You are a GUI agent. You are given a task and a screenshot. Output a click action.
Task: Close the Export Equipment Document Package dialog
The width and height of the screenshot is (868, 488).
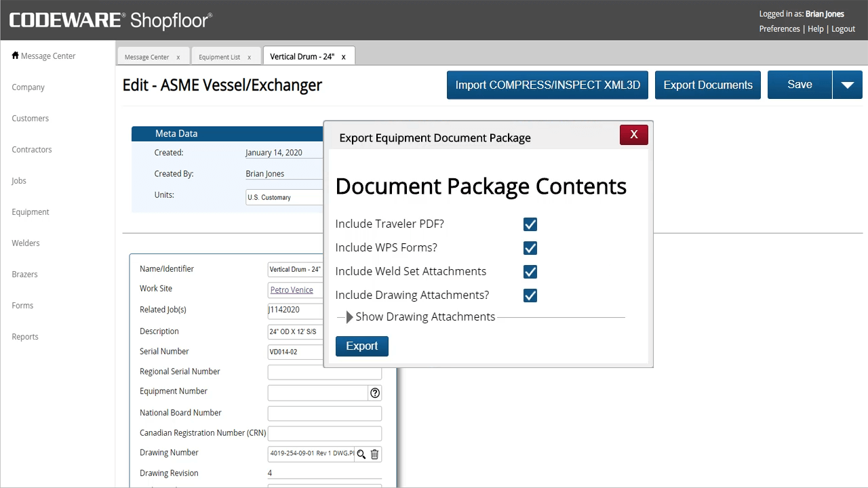633,134
